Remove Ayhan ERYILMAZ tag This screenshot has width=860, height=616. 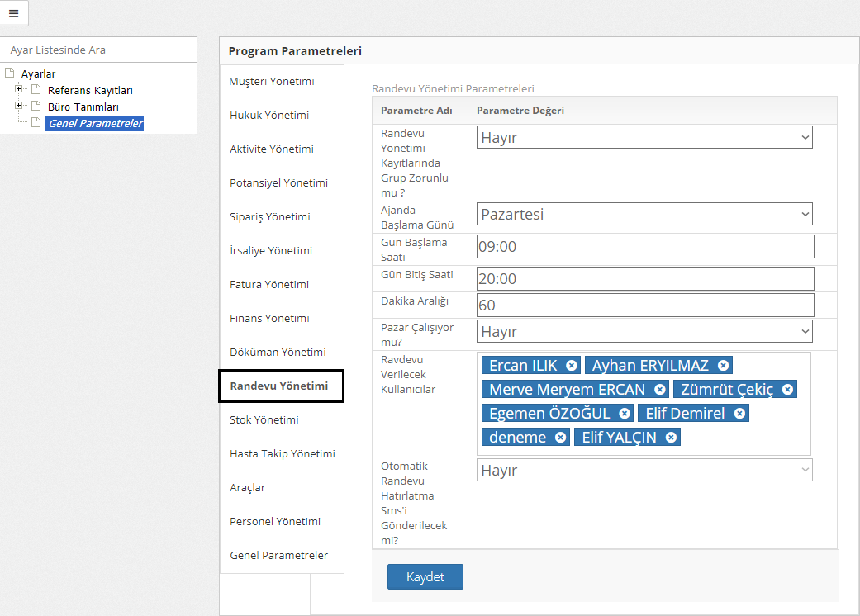723,366
